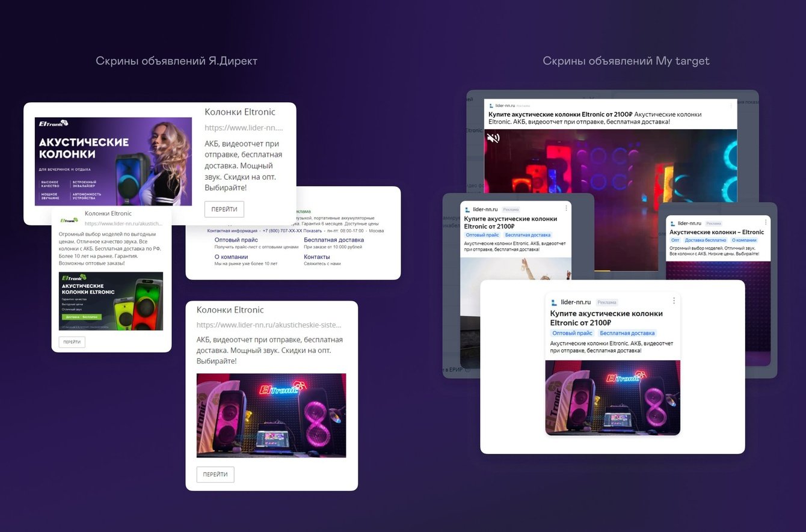Click the truncated 'https://www.lider-nn....' URL

tap(244, 128)
